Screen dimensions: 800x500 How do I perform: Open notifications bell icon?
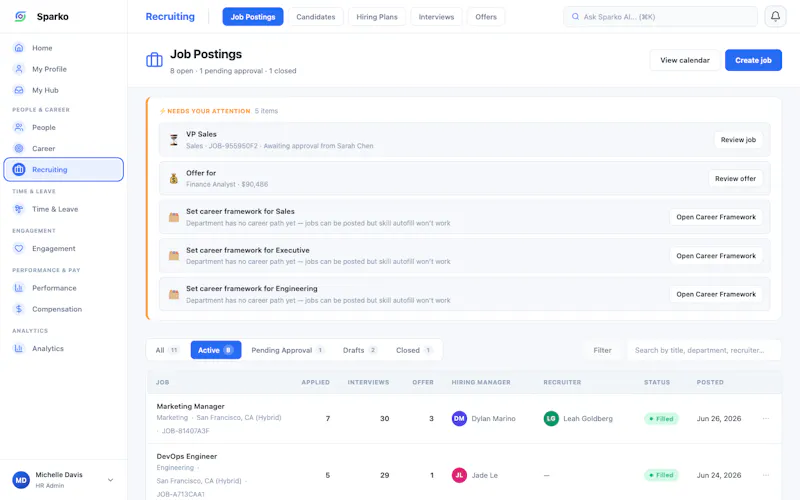click(775, 16)
